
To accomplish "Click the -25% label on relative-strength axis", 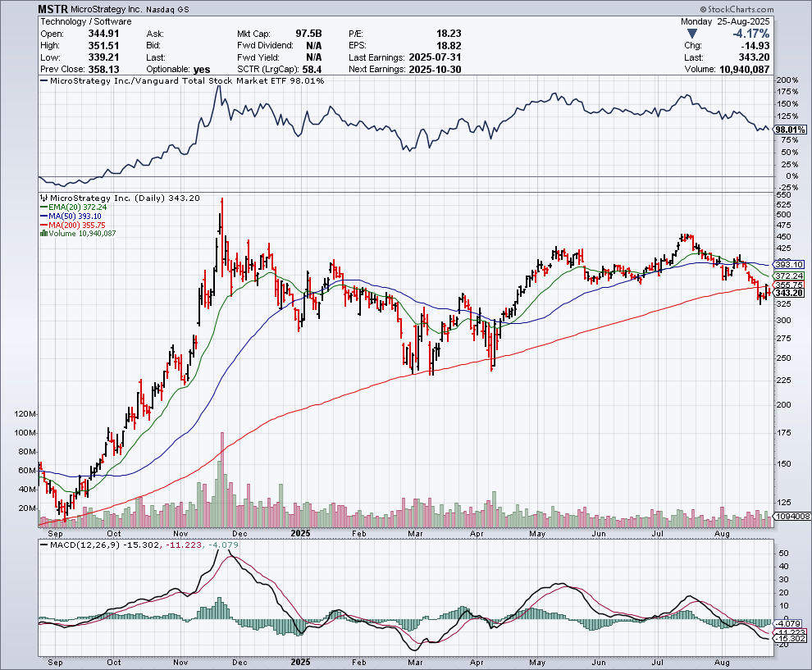I will click(x=787, y=188).
